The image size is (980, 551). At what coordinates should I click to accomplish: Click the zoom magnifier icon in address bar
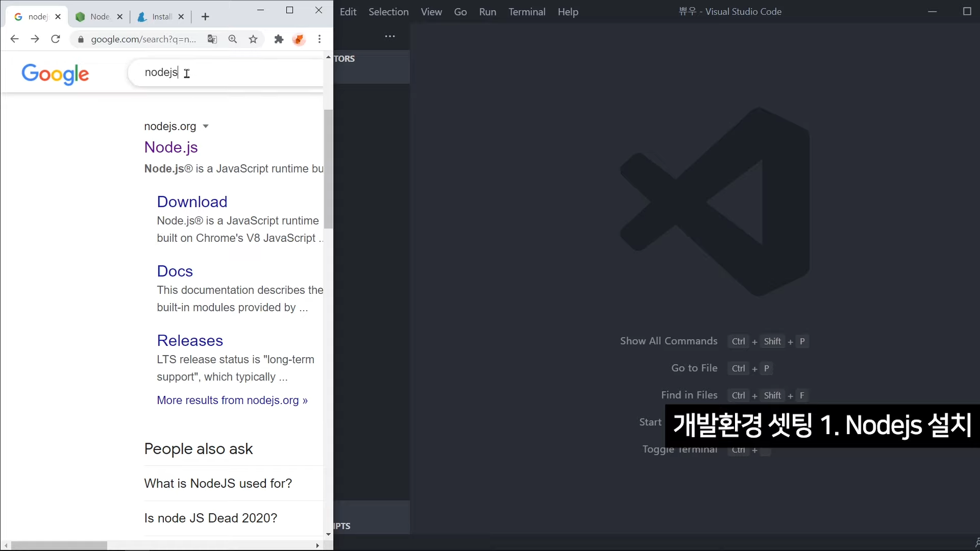pyautogui.click(x=233, y=39)
